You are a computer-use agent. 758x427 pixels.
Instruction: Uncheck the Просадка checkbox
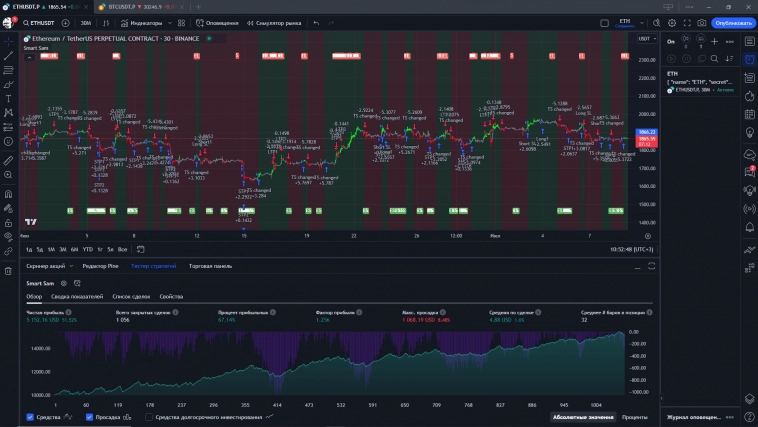pyautogui.click(x=90, y=417)
